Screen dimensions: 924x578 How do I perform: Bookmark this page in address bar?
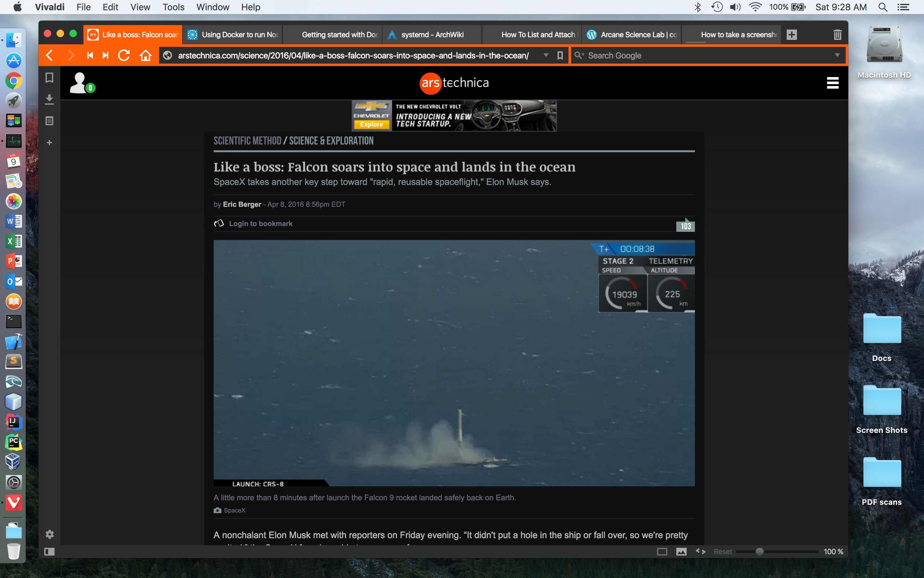coord(560,56)
